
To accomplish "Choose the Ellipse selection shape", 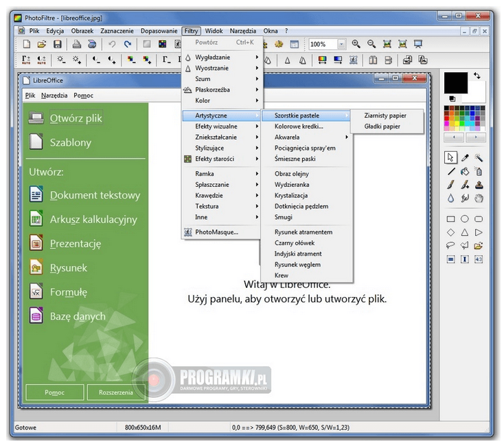I will [465, 219].
